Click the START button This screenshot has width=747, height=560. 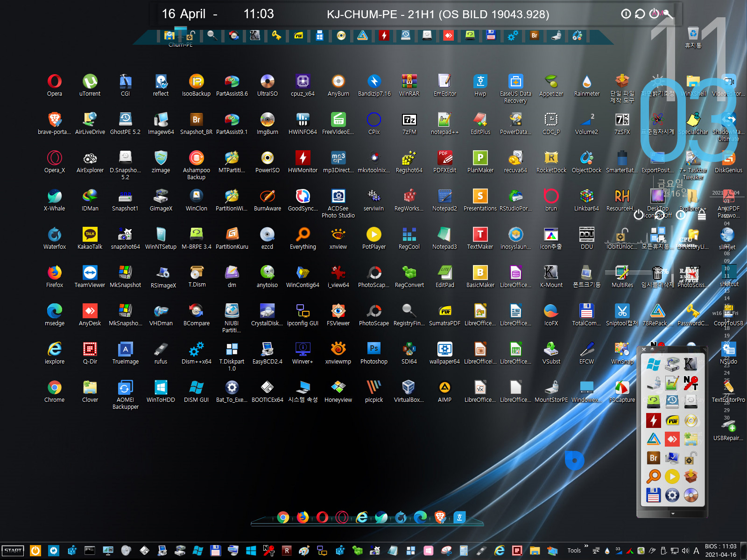[13, 550]
